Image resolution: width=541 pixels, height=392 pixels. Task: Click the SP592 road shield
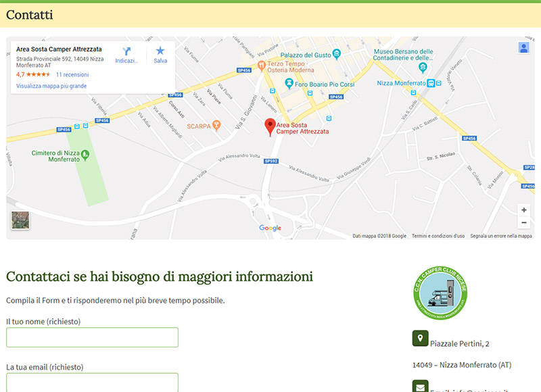[x=271, y=161]
